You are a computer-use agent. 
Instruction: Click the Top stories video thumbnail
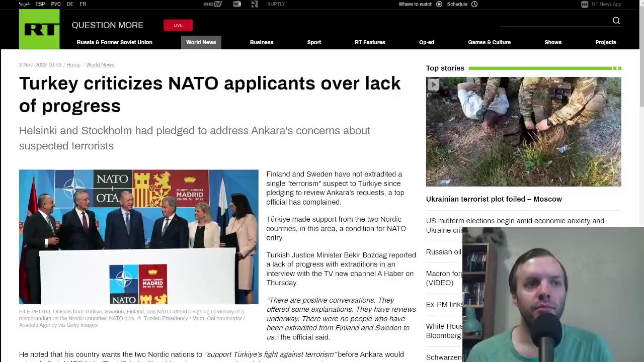(x=524, y=132)
